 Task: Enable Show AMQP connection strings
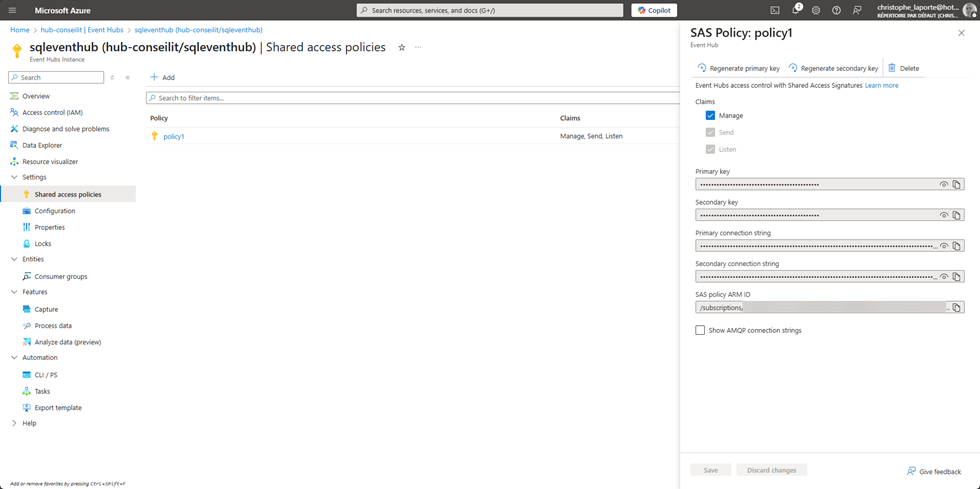point(700,330)
